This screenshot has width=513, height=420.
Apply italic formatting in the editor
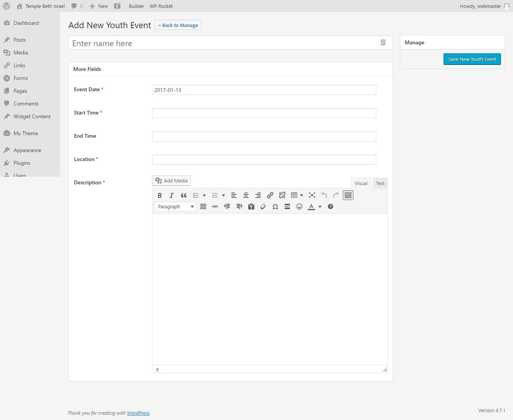point(172,195)
